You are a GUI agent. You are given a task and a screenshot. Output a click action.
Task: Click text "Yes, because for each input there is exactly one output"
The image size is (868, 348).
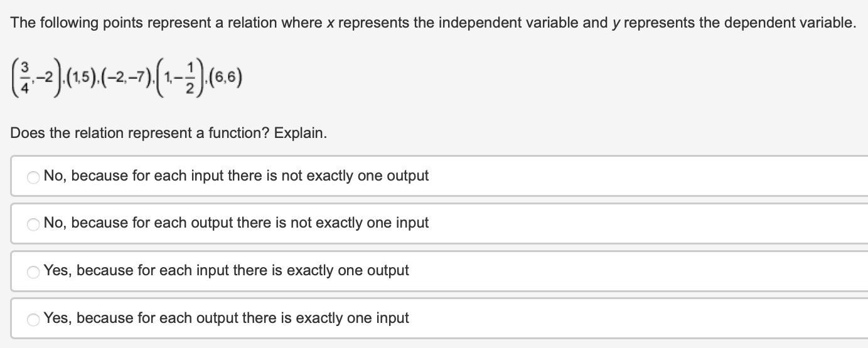pyautogui.click(x=226, y=271)
